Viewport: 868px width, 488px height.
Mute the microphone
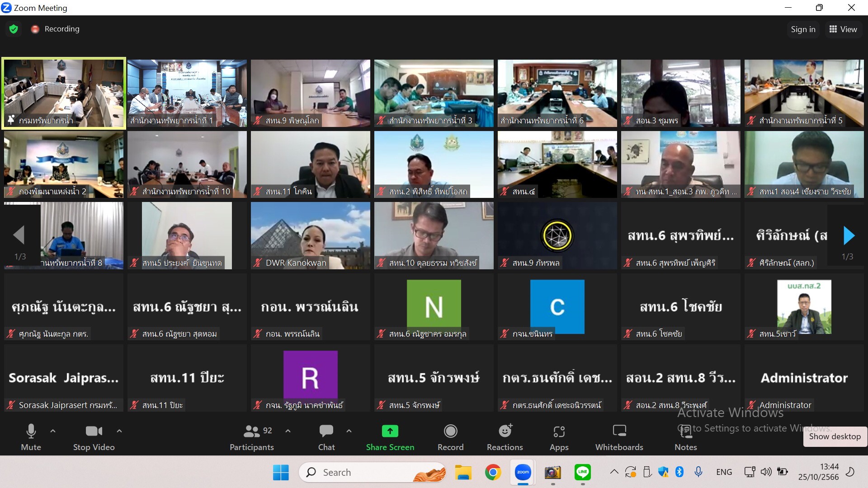click(31, 432)
